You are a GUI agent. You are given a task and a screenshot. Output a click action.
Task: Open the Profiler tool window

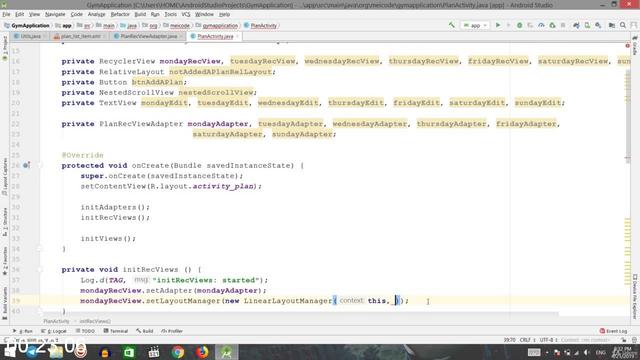(171, 331)
